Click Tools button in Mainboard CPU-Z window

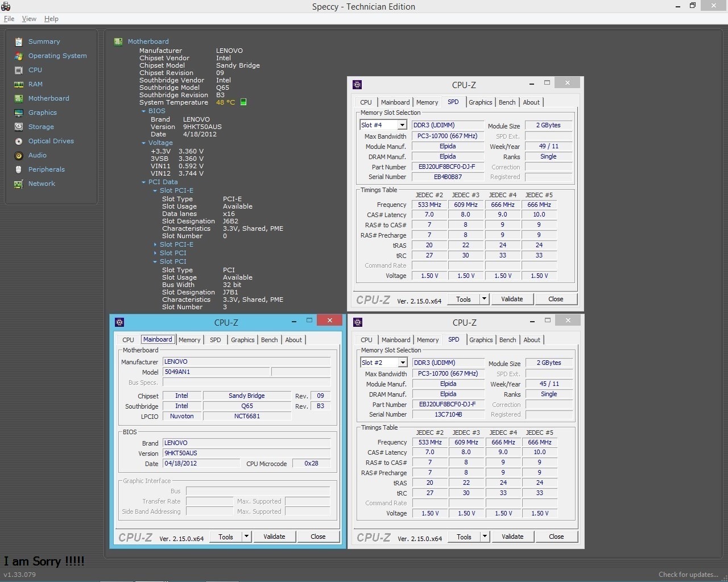(x=226, y=537)
